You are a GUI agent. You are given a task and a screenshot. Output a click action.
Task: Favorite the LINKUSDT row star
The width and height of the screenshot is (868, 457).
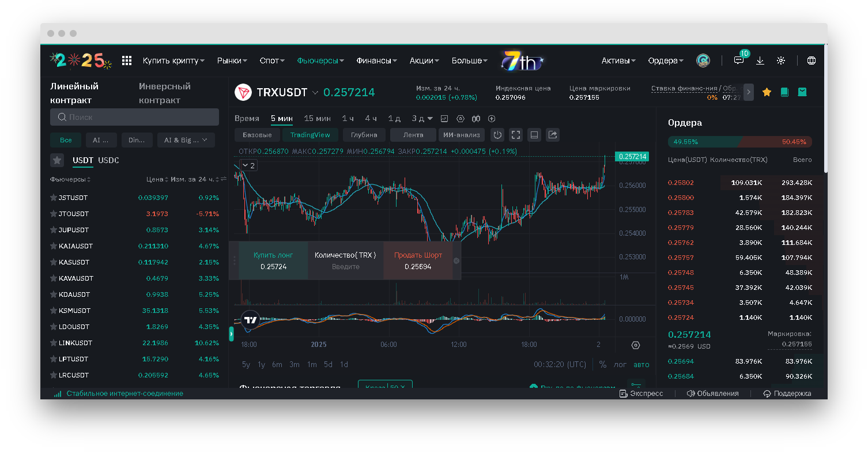(54, 343)
